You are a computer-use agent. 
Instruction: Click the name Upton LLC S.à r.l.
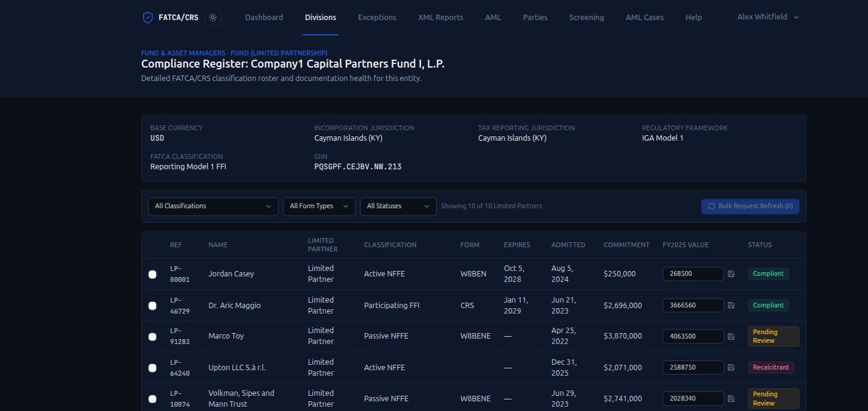(237, 368)
